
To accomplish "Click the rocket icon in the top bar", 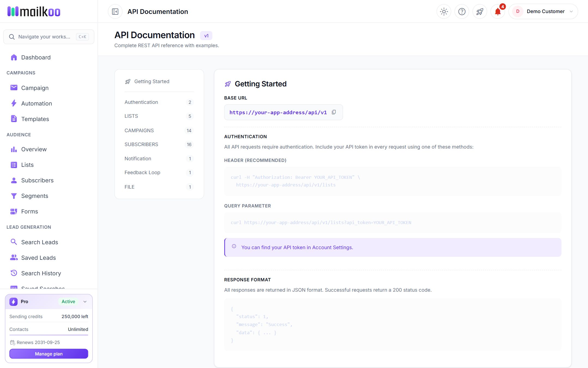I will tap(480, 11).
